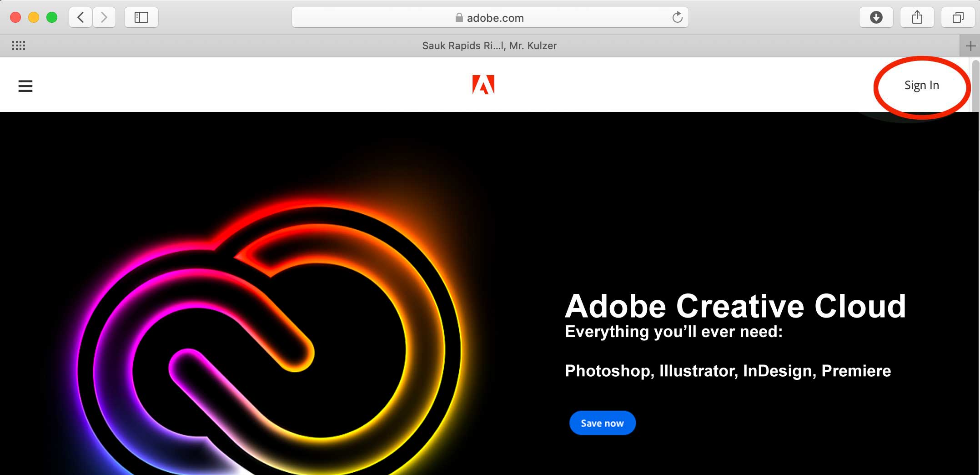Select the Sauk Rapids Ri...l, Mr. Kulzer tab
The image size is (980, 475).
click(489, 45)
